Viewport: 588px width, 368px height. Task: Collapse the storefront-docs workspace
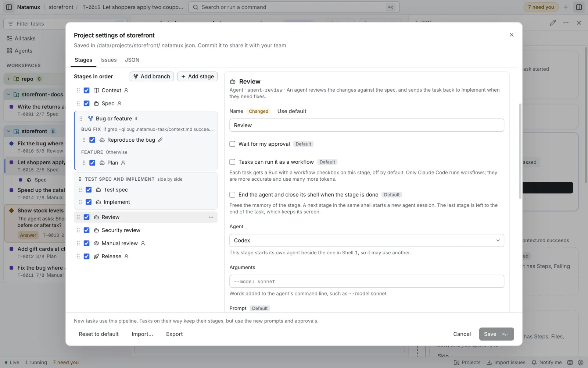[8, 95]
